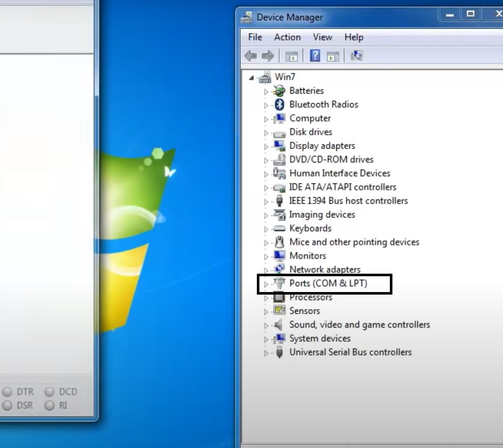This screenshot has width=503, height=448.
Task: Expand Universal Serial Bus controllers arrow
Action: point(266,353)
